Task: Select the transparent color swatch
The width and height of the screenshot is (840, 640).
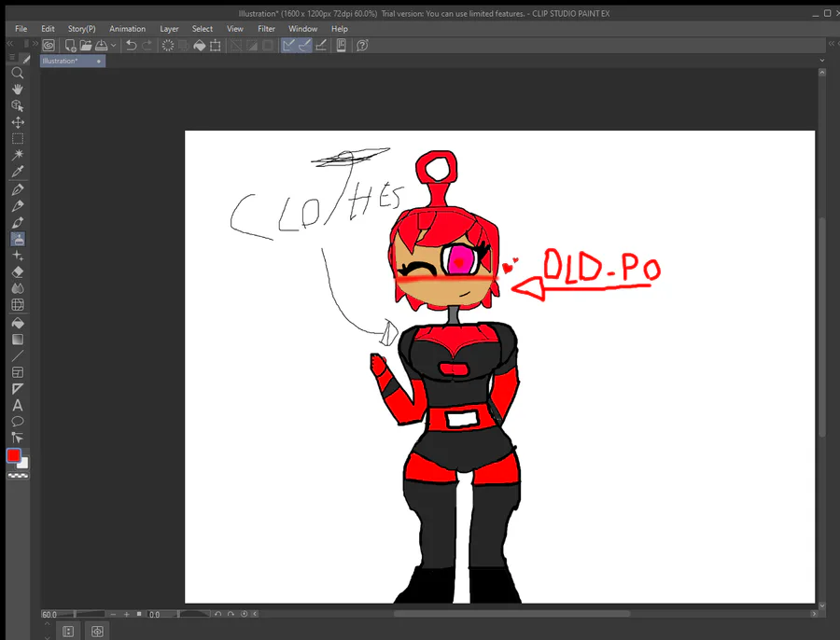Action: [18, 476]
